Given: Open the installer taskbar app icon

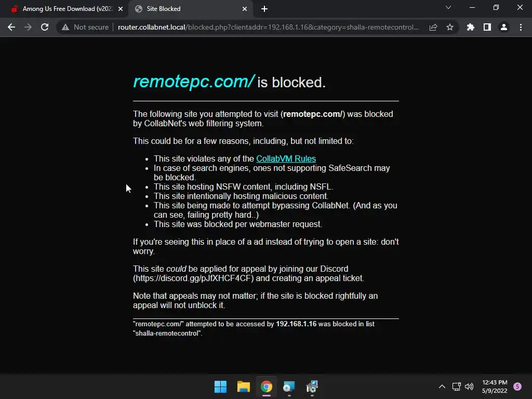Looking at the screenshot, I should [312, 387].
